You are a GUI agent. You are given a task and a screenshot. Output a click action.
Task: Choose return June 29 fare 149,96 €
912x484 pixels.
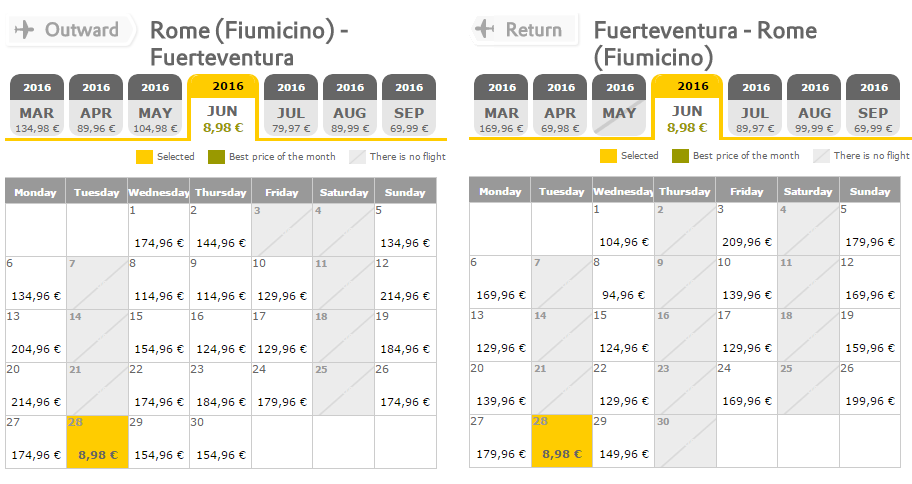coord(623,440)
